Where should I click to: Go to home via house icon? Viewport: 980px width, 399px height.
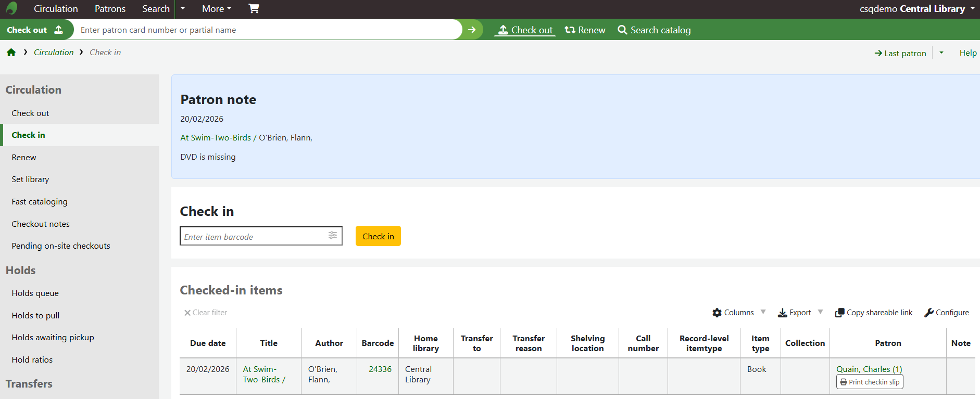[11, 52]
